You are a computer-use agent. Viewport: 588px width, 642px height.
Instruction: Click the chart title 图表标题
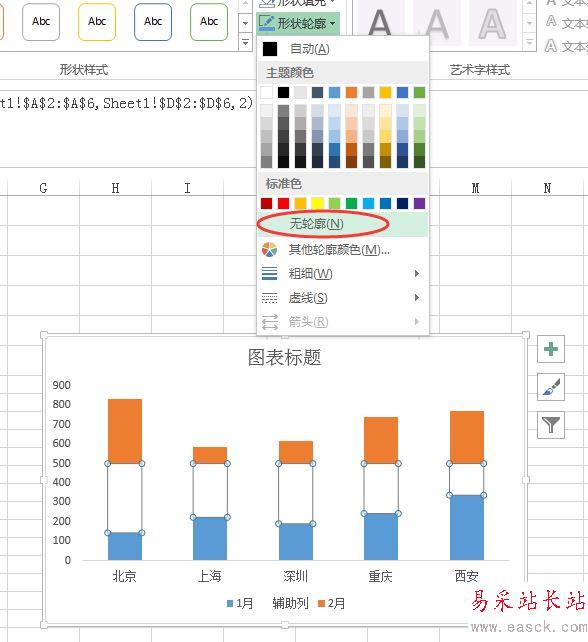coord(284,357)
